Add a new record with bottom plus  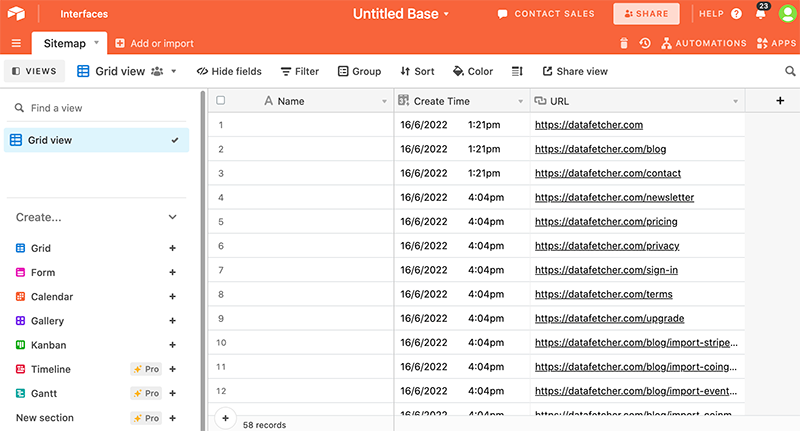225,418
